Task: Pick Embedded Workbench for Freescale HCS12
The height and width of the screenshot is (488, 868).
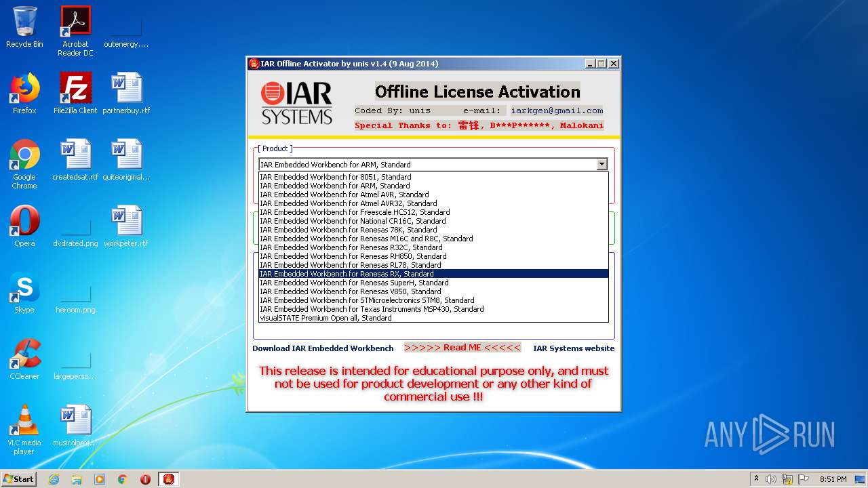Action: pos(433,212)
